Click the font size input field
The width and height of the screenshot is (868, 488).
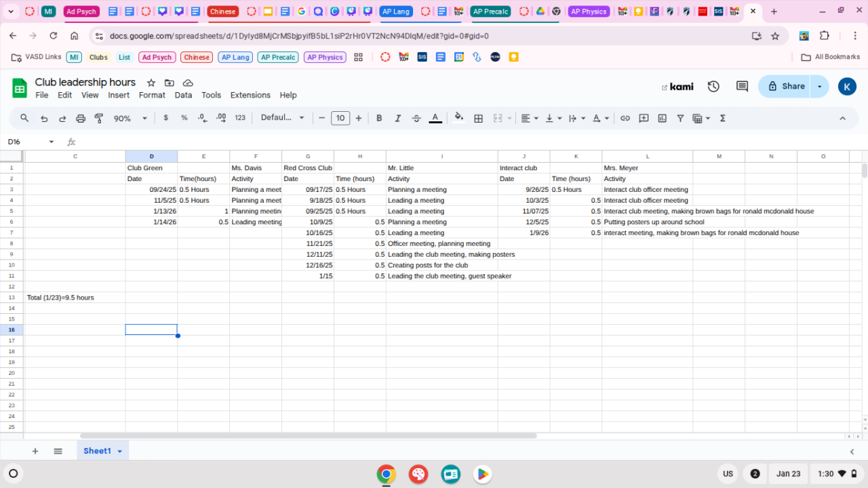(340, 118)
